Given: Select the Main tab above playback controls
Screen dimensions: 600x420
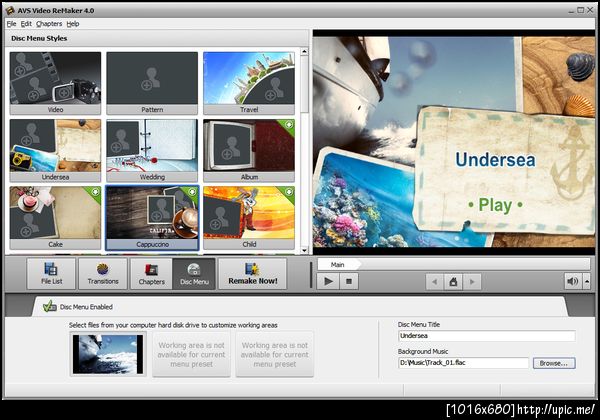Looking at the screenshot, I should [338, 264].
